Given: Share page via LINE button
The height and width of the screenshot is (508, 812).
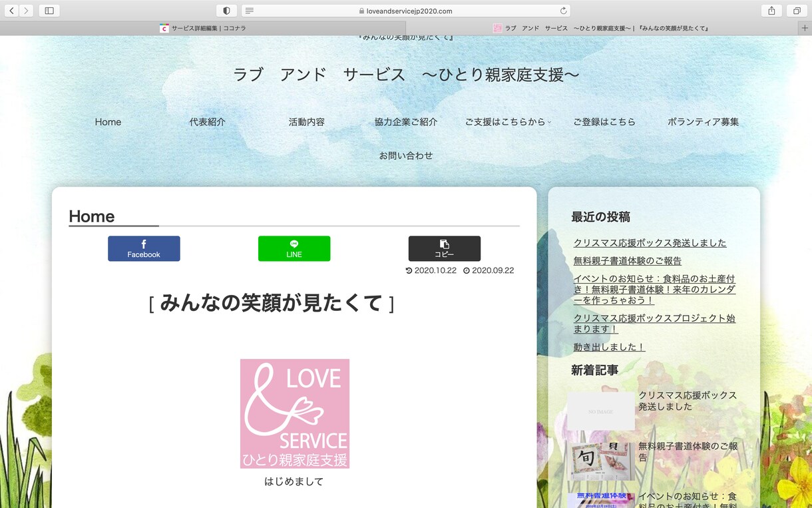Looking at the screenshot, I should [x=294, y=248].
